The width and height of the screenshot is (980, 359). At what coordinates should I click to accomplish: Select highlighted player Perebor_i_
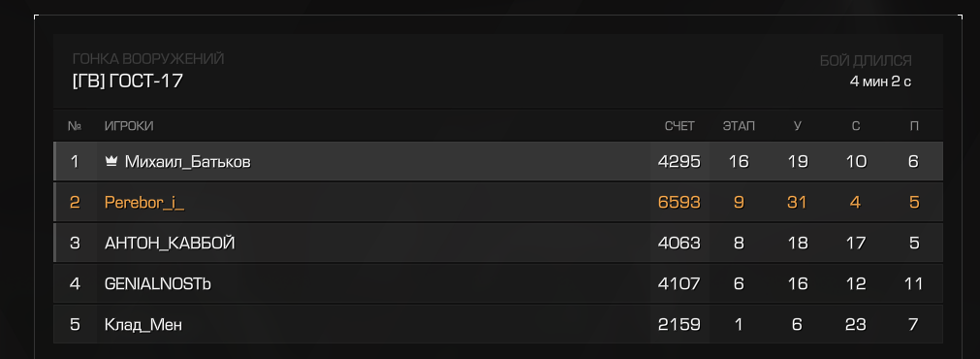(x=498, y=202)
